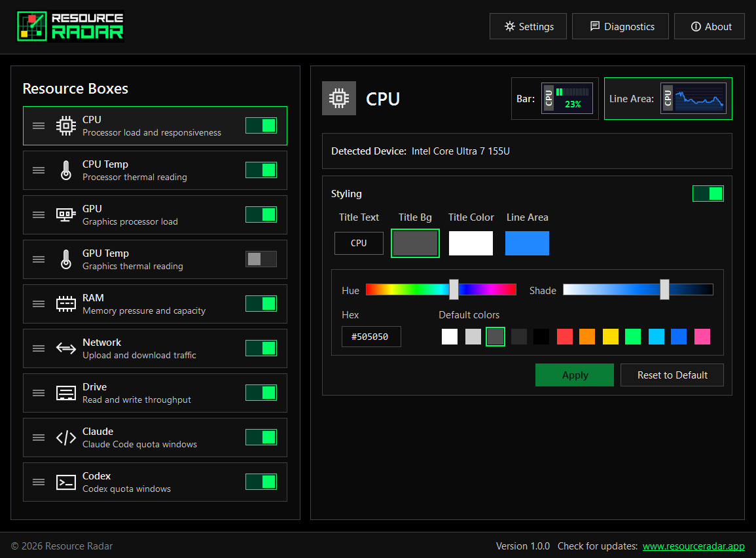756x558 pixels.
Task: Click the GPU card icon
Action: [x=66, y=215]
